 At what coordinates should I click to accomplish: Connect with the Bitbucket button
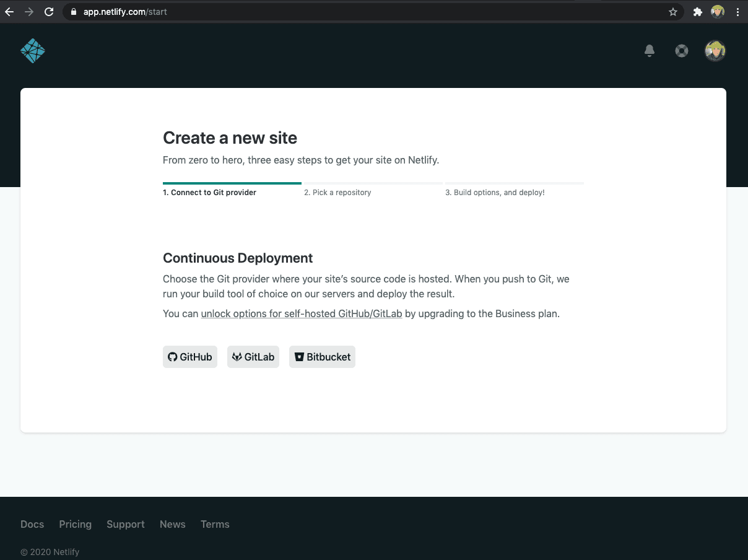(x=322, y=357)
